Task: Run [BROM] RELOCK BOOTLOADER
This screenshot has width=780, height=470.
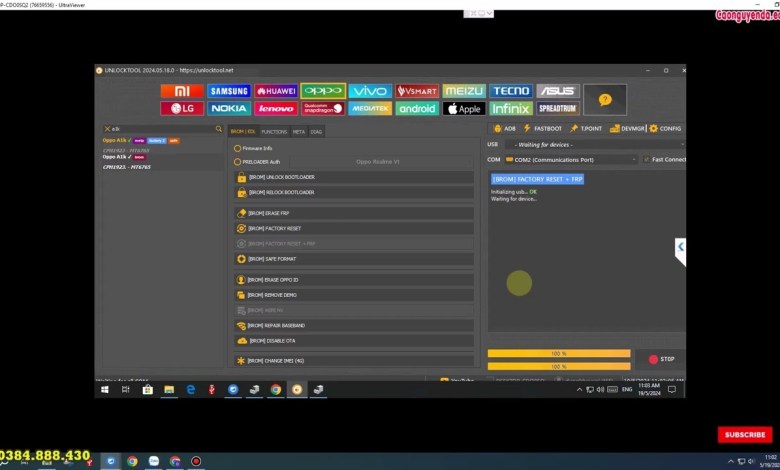Action: (x=354, y=192)
